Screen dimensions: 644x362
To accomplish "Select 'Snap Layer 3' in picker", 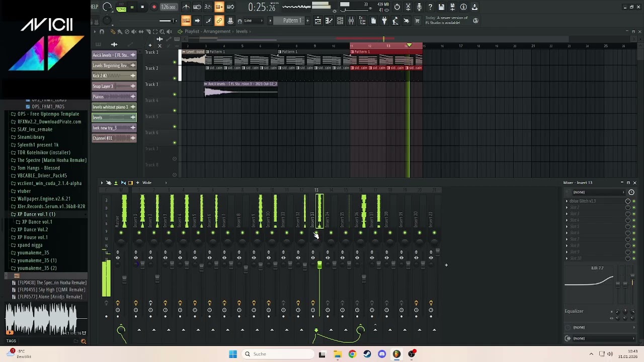I will (x=114, y=86).
